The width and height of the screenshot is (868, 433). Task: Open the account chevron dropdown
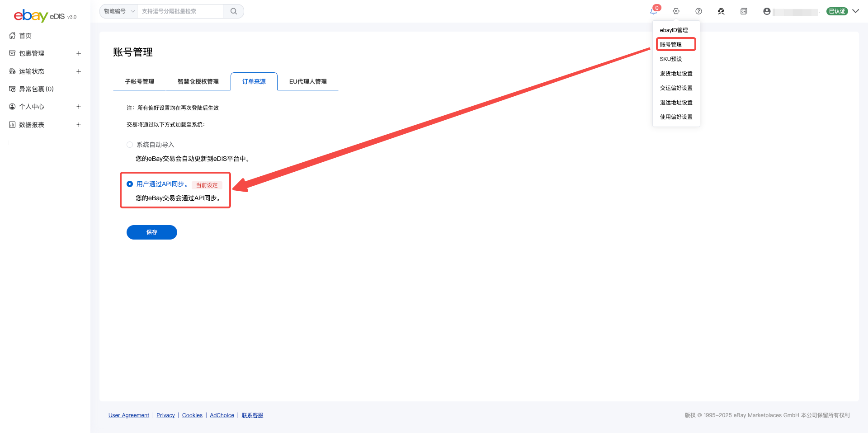click(x=855, y=11)
